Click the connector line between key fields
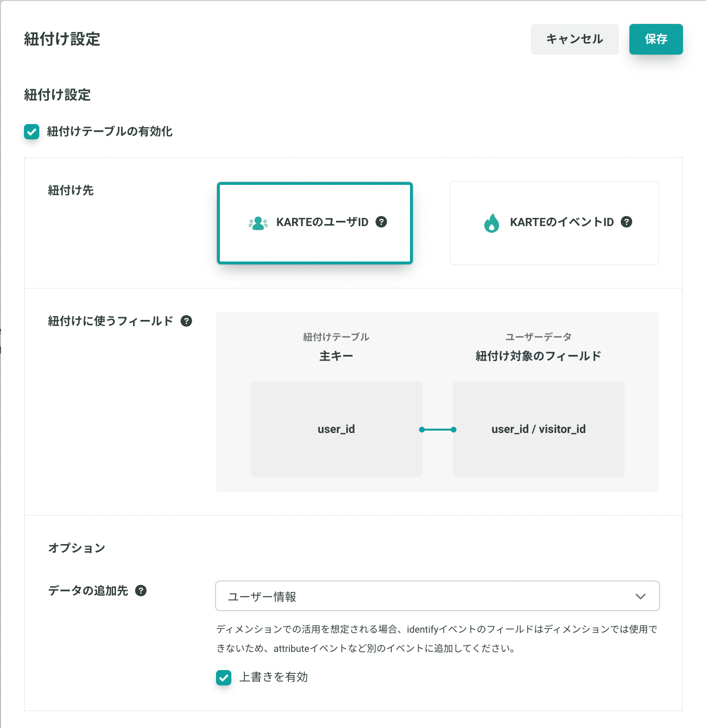The width and height of the screenshot is (706, 728). (438, 430)
